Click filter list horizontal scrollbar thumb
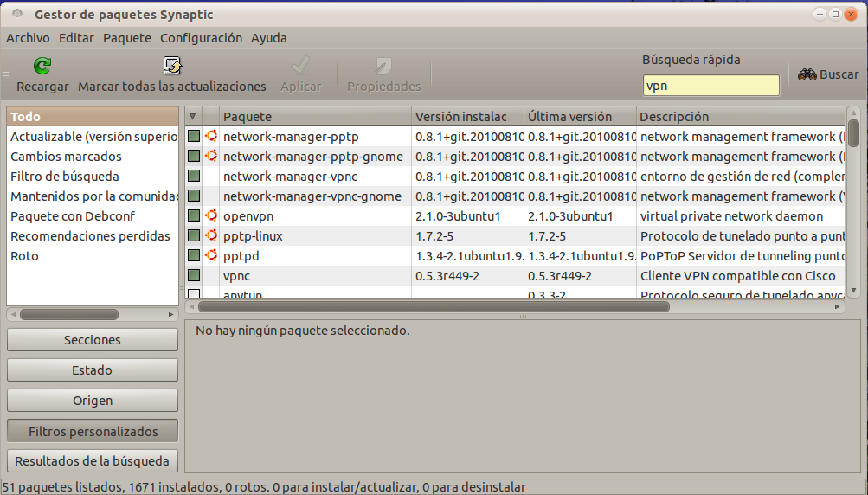Viewport: 868px width, 495px height. click(x=69, y=314)
